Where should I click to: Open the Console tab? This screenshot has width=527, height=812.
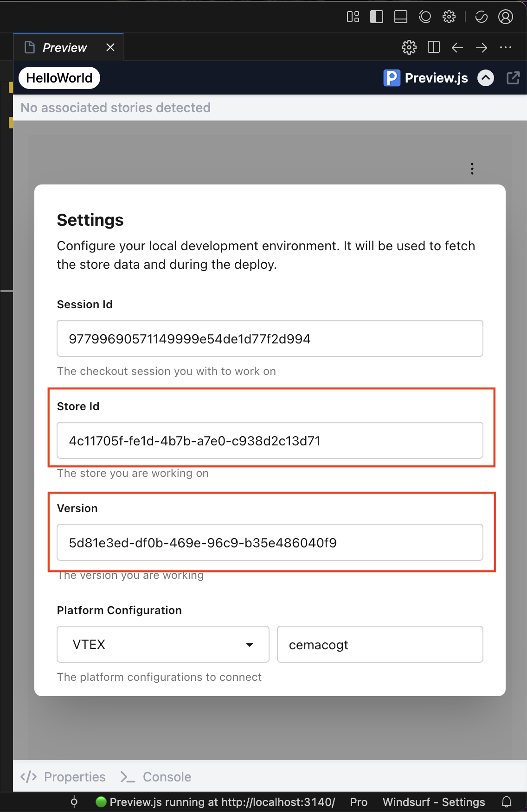click(156, 777)
